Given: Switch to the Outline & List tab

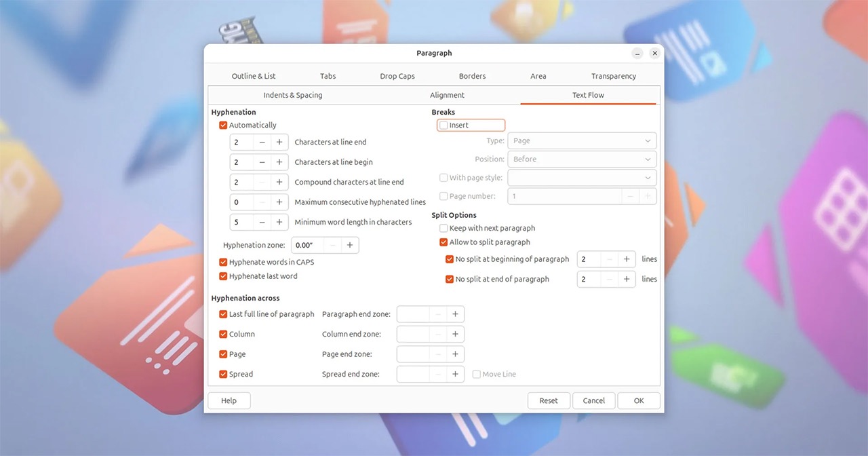Looking at the screenshot, I should click(254, 76).
